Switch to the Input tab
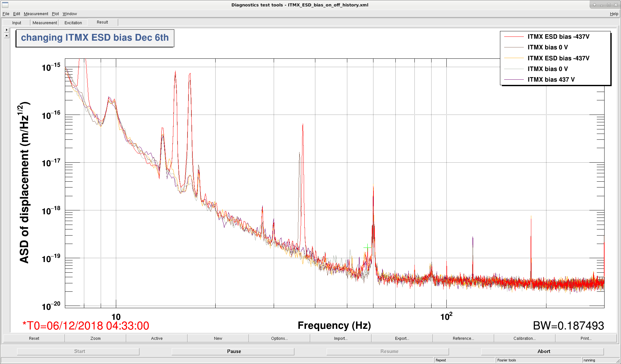 point(17,23)
